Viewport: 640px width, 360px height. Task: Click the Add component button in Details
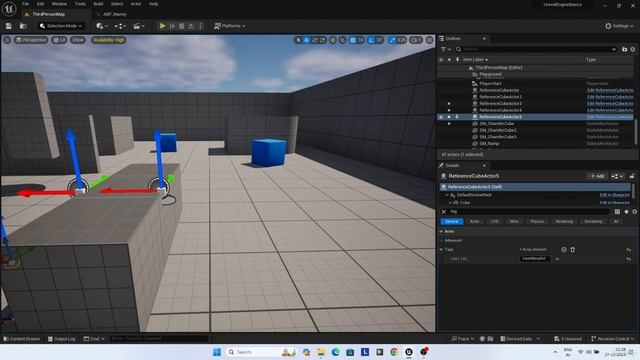pos(597,176)
